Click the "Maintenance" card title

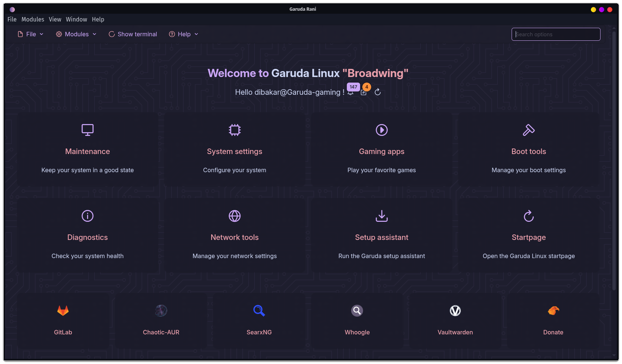(87, 151)
